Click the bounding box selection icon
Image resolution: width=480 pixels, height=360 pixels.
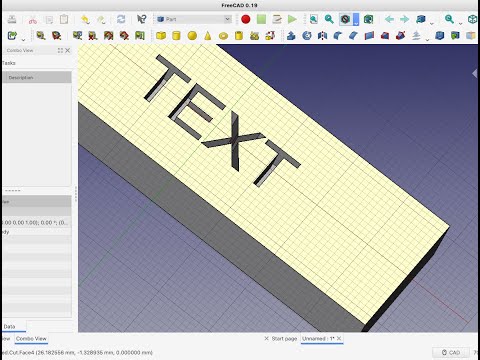[x=368, y=19]
